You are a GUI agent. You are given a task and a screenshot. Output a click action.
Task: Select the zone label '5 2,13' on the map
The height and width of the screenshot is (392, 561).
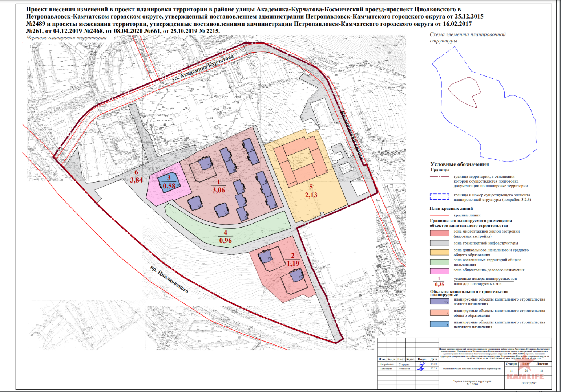[311, 191]
